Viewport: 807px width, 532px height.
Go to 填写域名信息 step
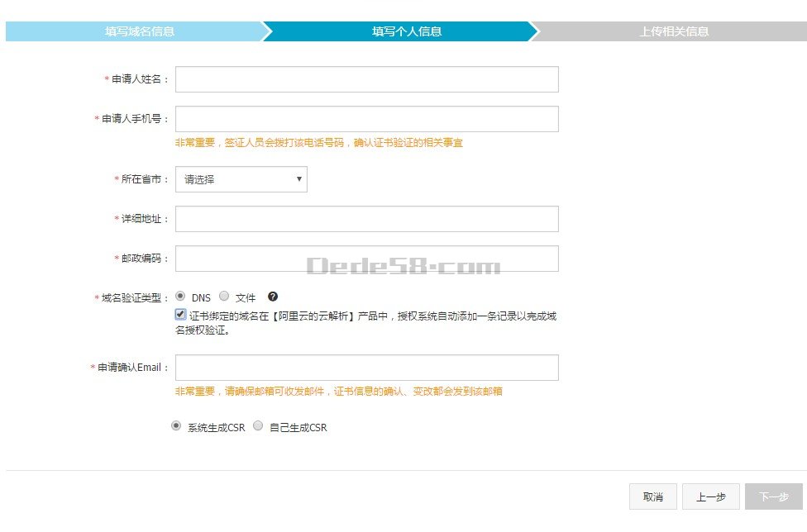[x=139, y=31]
